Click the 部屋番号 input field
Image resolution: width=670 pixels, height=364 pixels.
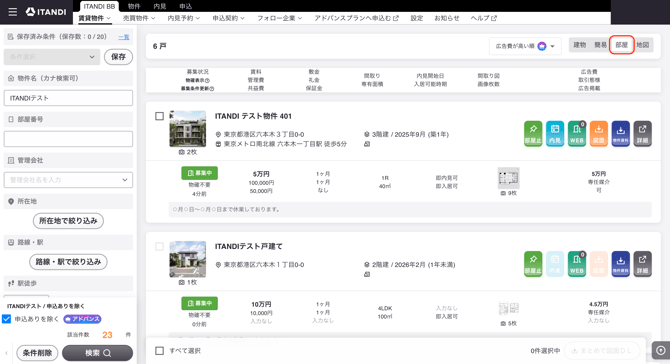pos(68,139)
